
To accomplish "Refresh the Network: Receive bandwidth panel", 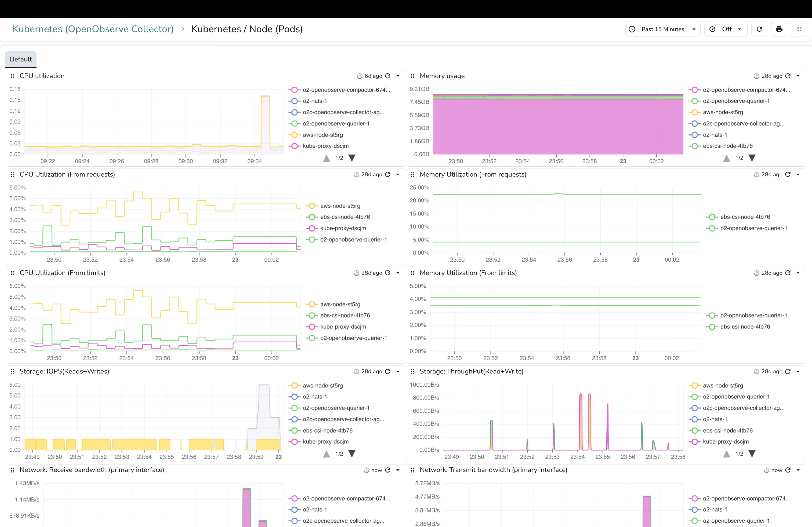I will pos(388,470).
